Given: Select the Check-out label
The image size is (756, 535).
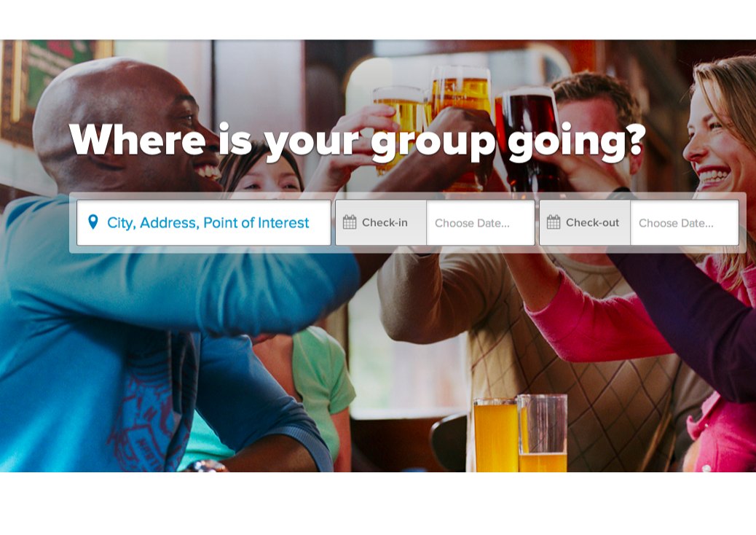Looking at the screenshot, I should 593,223.
